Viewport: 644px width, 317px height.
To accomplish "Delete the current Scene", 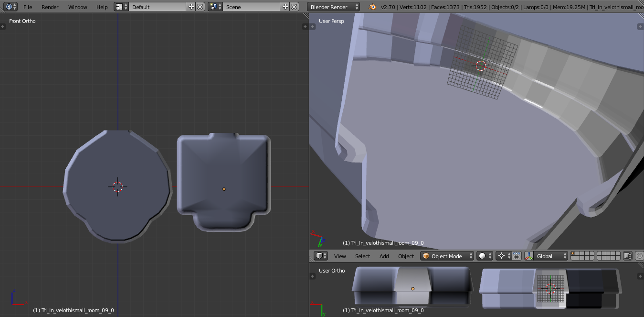I will coord(295,7).
